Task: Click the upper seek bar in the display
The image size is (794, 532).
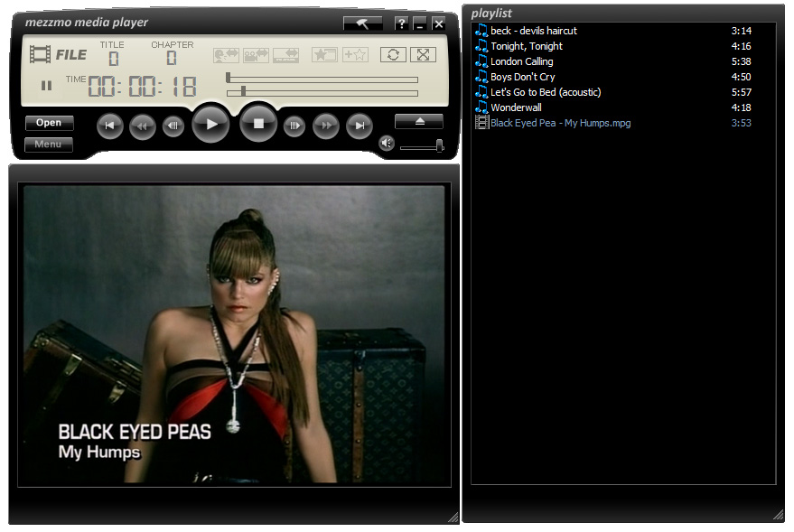Action: [x=322, y=79]
